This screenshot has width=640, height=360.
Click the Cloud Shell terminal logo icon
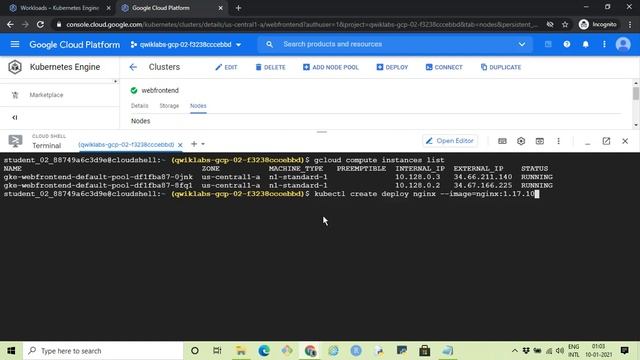coord(16,141)
